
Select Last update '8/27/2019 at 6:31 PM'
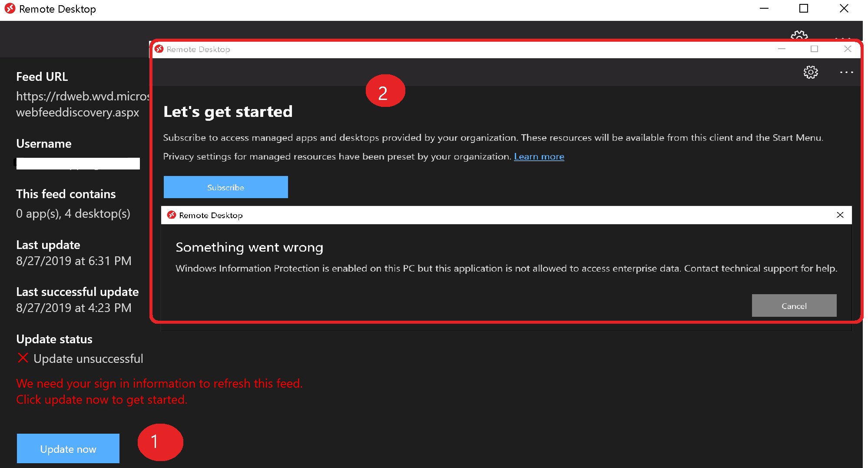(74, 261)
